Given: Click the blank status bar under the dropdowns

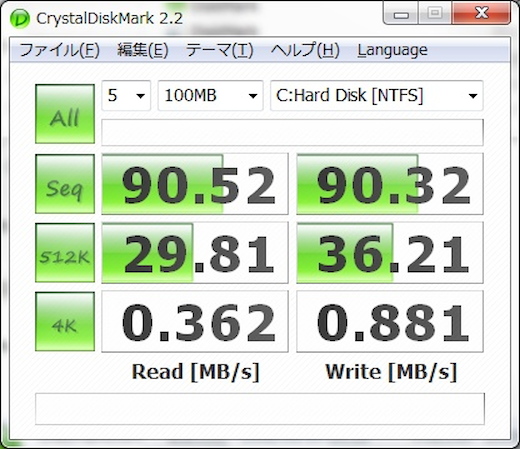Looking at the screenshot, I should tap(292, 132).
